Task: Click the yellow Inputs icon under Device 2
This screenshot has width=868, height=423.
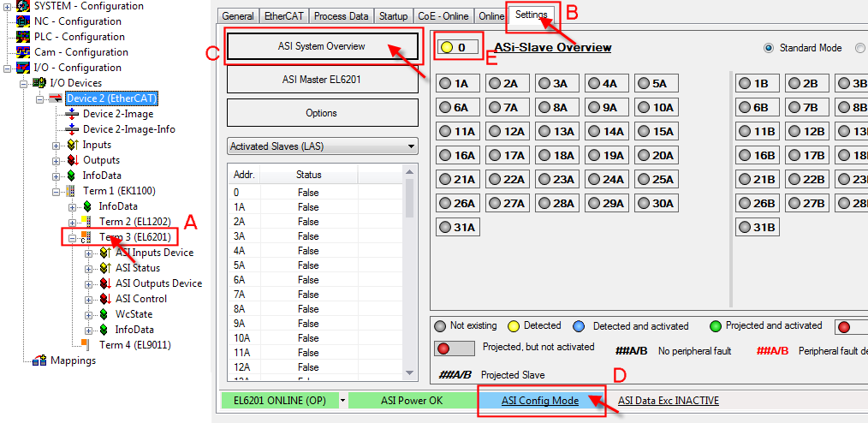Action: 73,145
